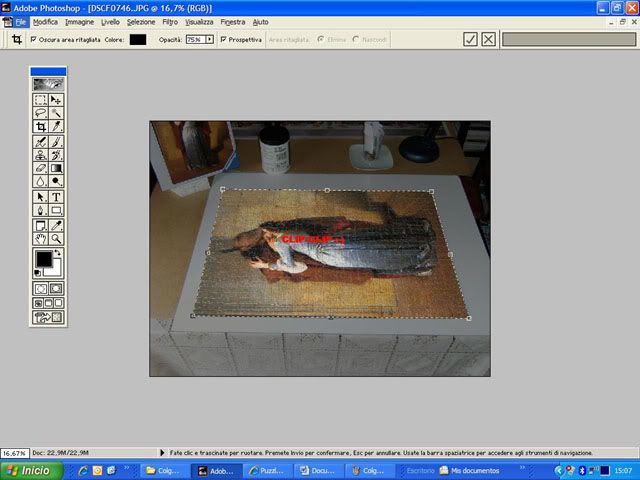Select the Blur tool
The width and height of the screenshot is (640, 480).
point(40,181)
